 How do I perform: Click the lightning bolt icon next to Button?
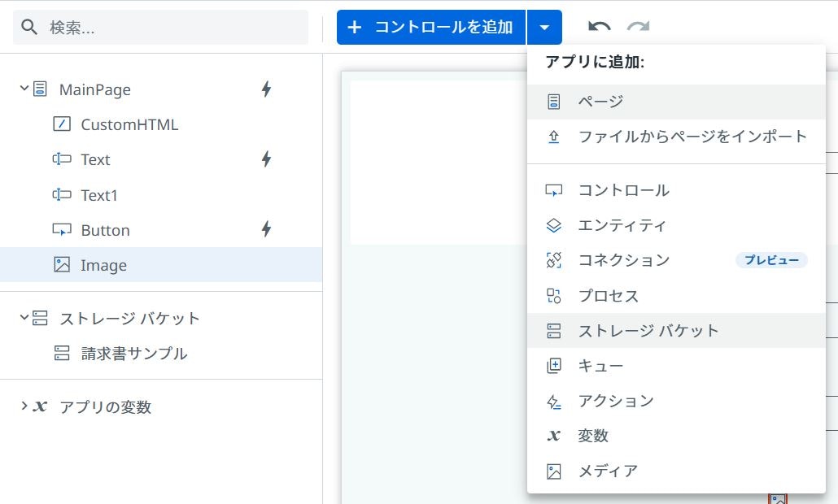coord(265,230)
